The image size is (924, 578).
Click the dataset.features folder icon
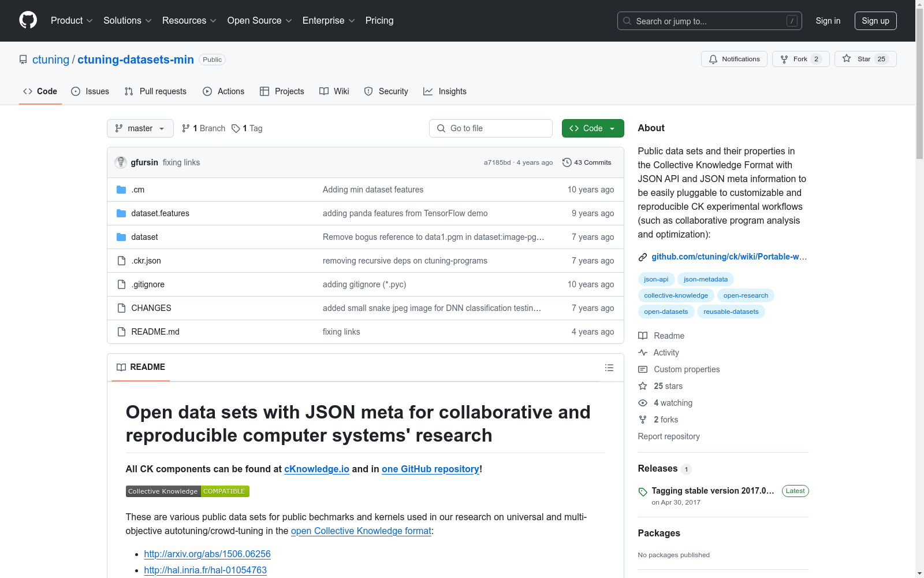pos(121,213)
